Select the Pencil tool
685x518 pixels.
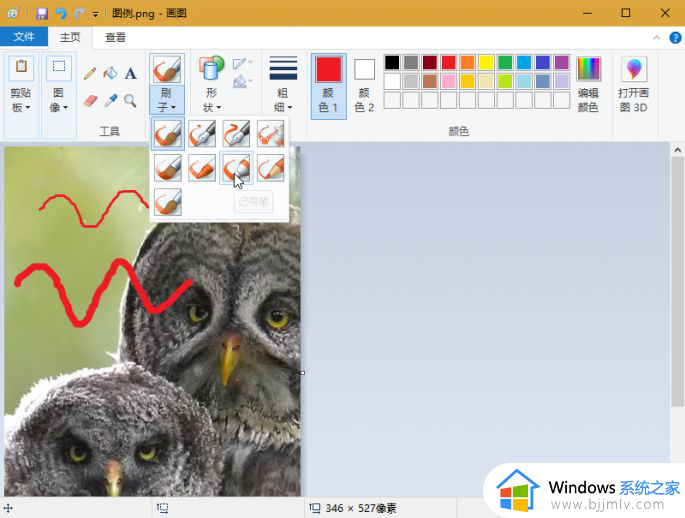click(x=90, y=73)
